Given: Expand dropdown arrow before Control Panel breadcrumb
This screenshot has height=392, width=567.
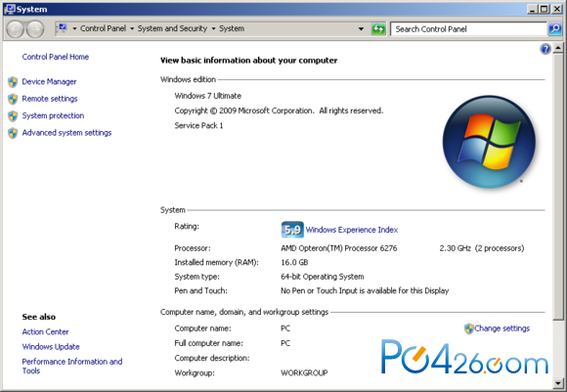Looking at the screenshot, I should [74, 28].
